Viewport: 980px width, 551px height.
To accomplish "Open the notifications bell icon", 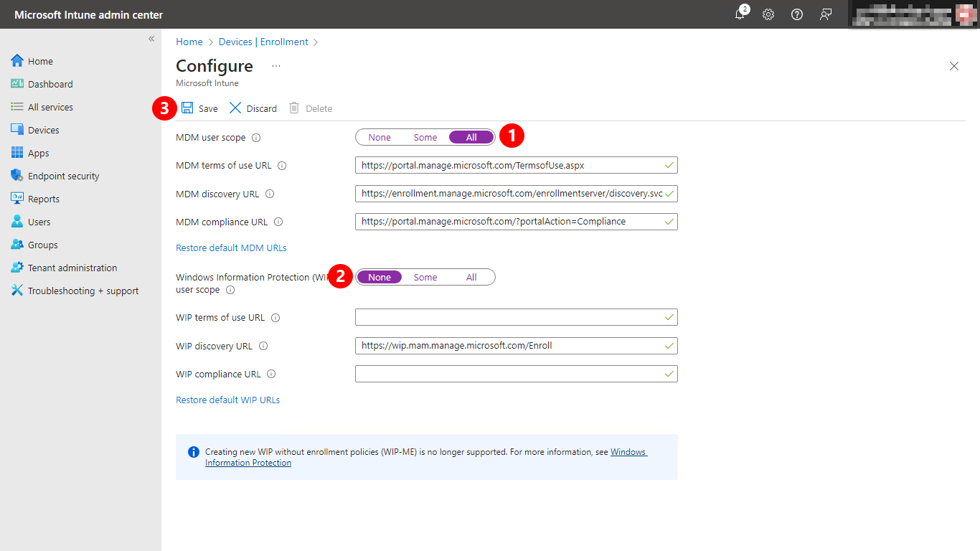I will (740, 14).
